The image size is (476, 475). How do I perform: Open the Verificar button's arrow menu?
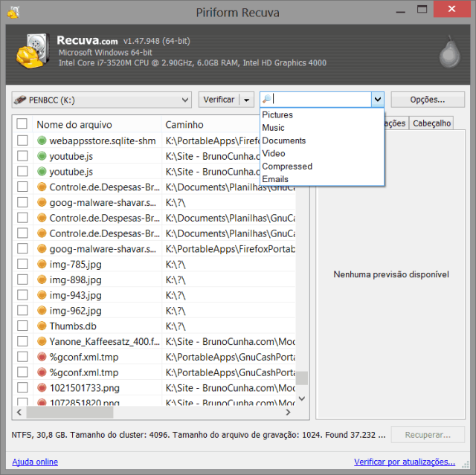click(246, 100)
